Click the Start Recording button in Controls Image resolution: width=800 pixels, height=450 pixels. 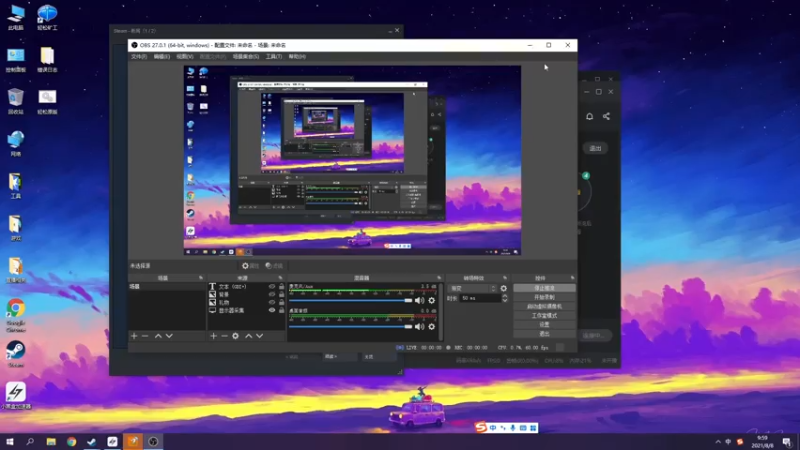point(544,297)
